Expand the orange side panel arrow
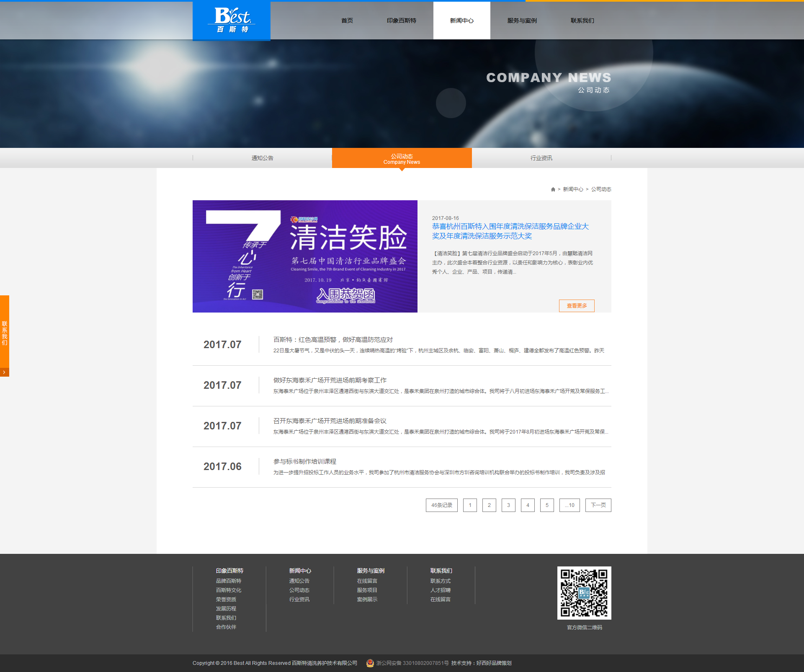This screenshot has height=672, width=804. [x=4, y=372]
